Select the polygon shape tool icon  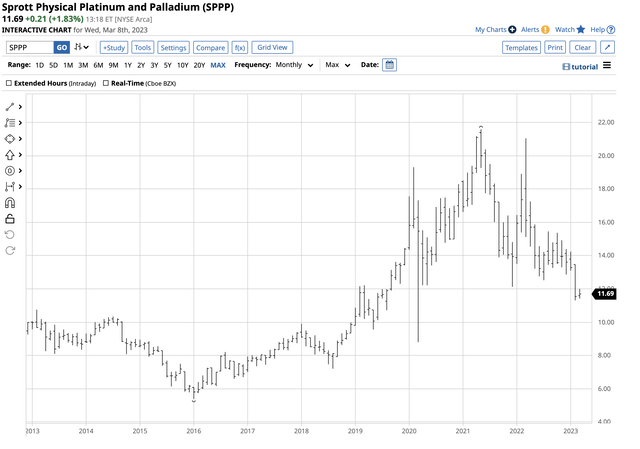(x=10, y=139)
